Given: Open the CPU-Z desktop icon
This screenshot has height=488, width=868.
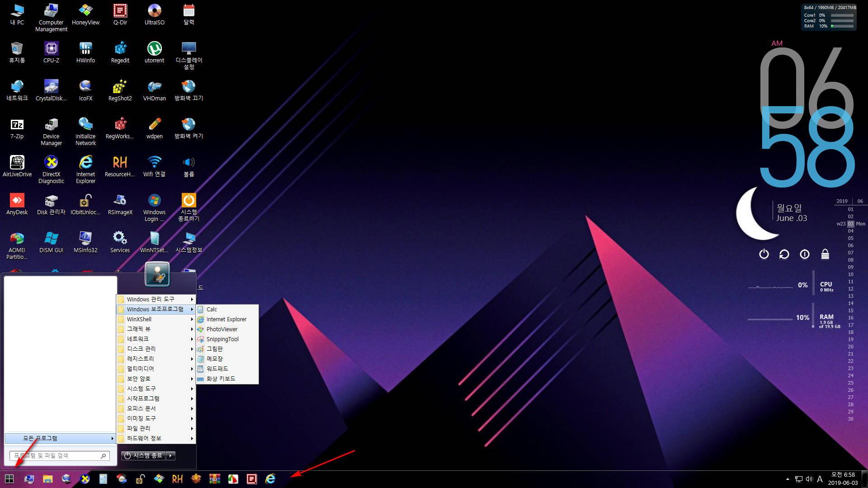Looking at the screenshot, I should coord(51,52).
